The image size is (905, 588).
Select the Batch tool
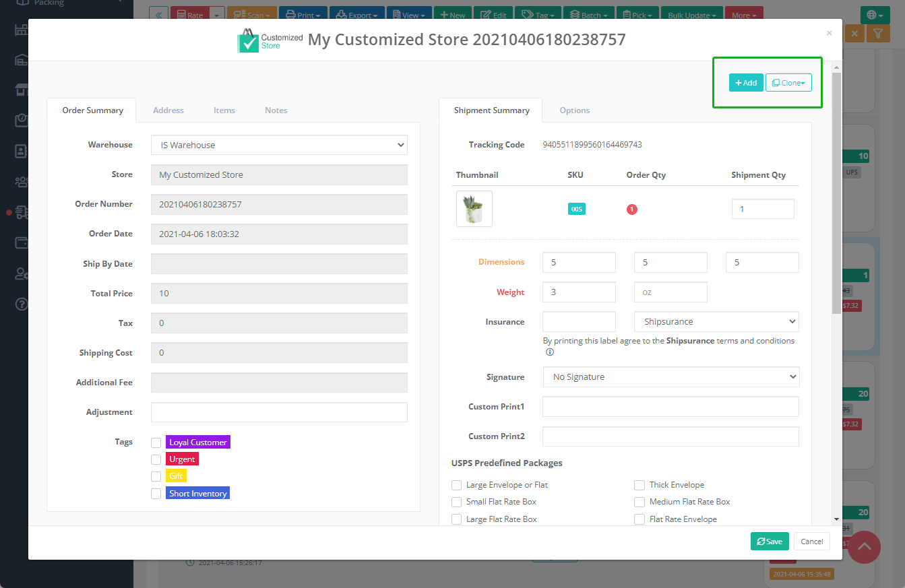pyautogui.click(x=588, y=13)
